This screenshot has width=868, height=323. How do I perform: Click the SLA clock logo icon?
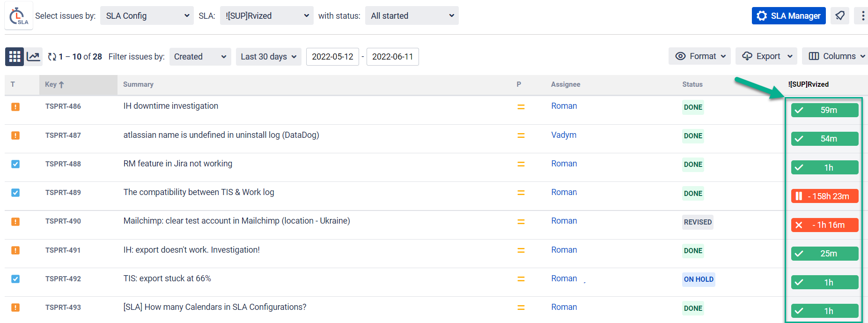click(x=19, y=15)
